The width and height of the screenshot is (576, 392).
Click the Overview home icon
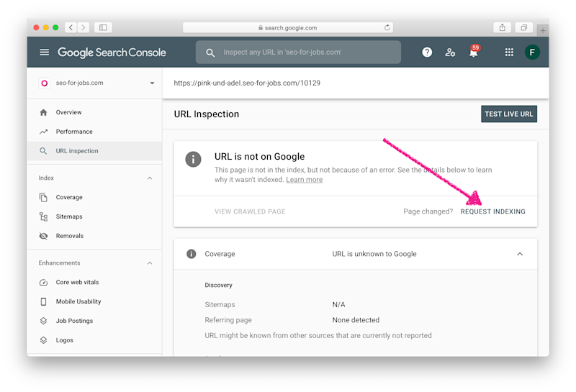(x=43, y=112)
